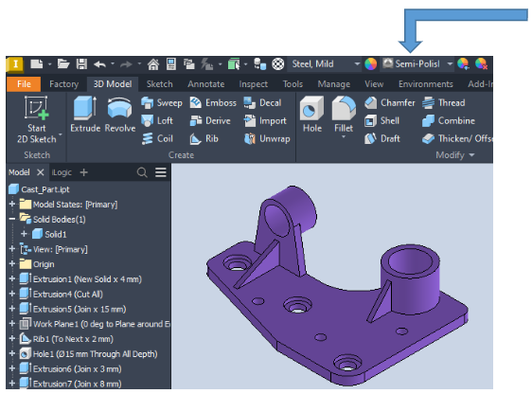The height and width of the screenshot is (394, 532).
Task: Open the Manage tab
Action: pyautogui.click(x=334, y=84)
